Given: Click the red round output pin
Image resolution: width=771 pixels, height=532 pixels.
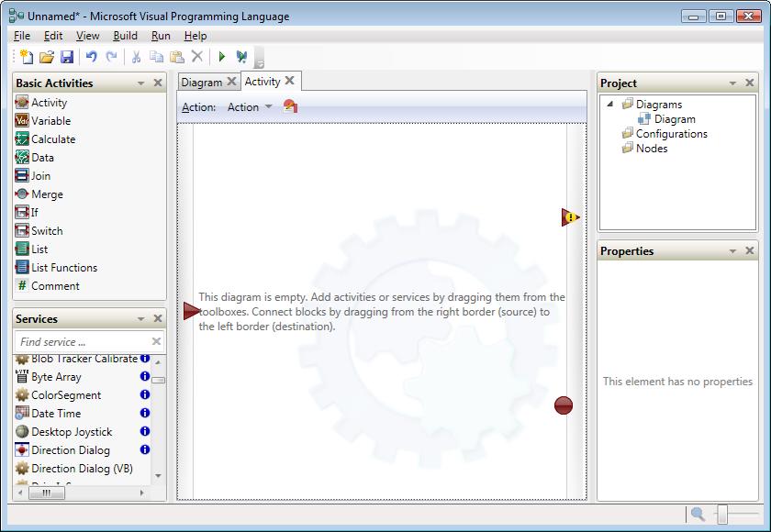Looking at the screenshot, I should point(564,405).
